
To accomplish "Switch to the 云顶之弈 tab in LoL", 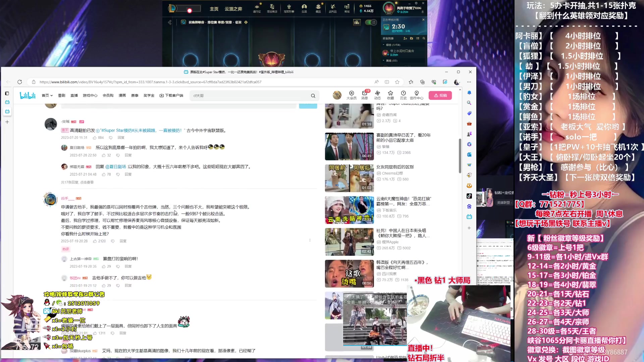I will click(233, 9).
